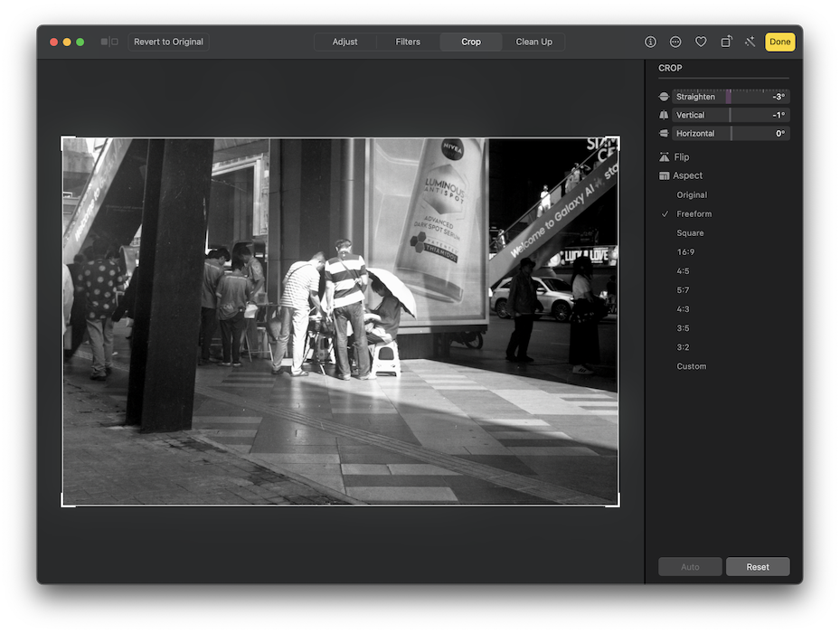840x633 pixels.
Task: Choose the Freeform aspect option
Action: tap(694, 213)
